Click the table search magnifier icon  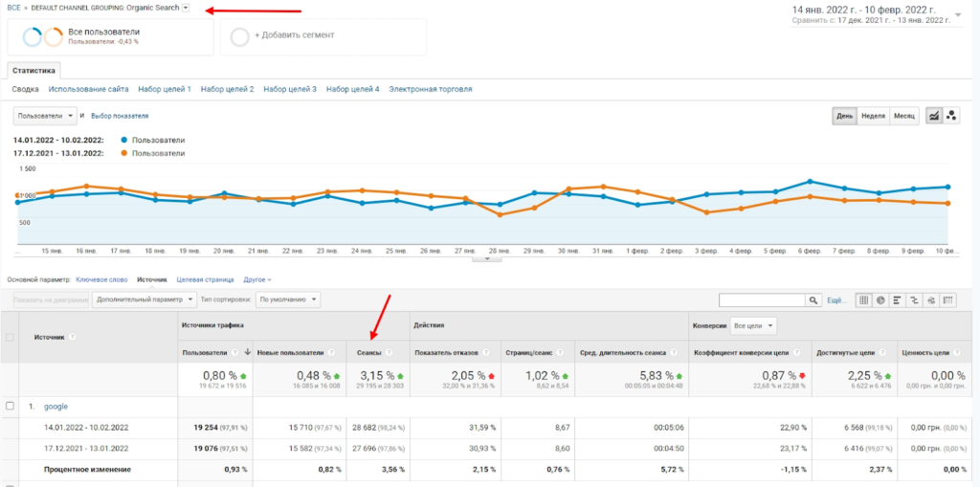point(812,300)
